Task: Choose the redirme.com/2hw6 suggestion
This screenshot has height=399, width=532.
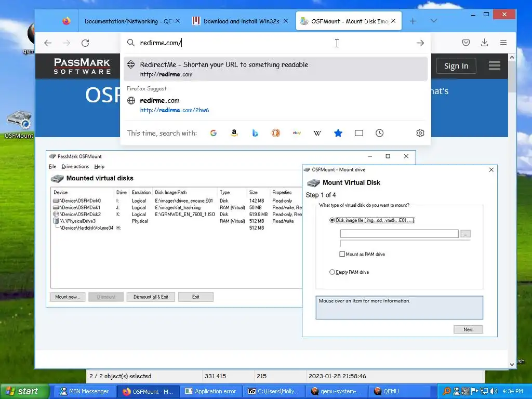Action: pos(275,105)
